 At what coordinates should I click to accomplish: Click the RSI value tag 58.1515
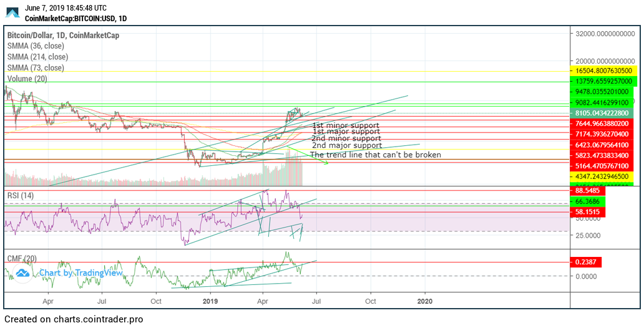pyautogui.click(x=588, y=212)
